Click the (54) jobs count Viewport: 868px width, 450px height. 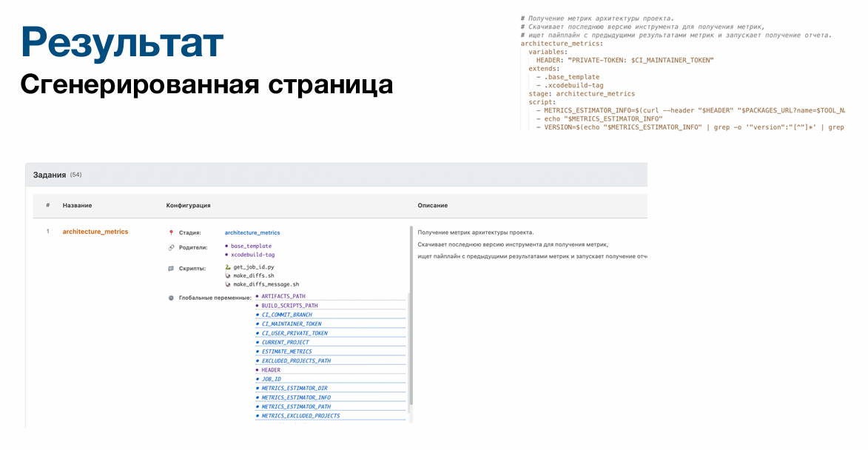(75, 175)
